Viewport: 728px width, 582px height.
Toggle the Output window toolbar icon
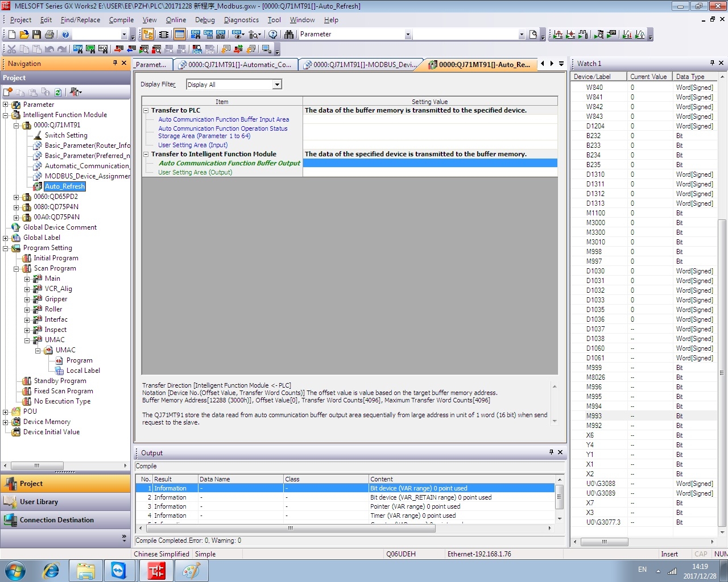179,35
